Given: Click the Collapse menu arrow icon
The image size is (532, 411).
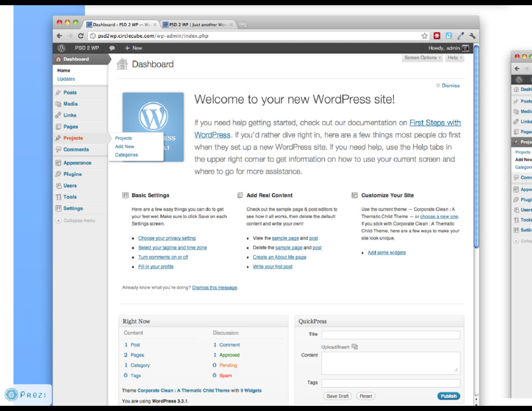Looking at the screenshot, I should tap(58, 221).
